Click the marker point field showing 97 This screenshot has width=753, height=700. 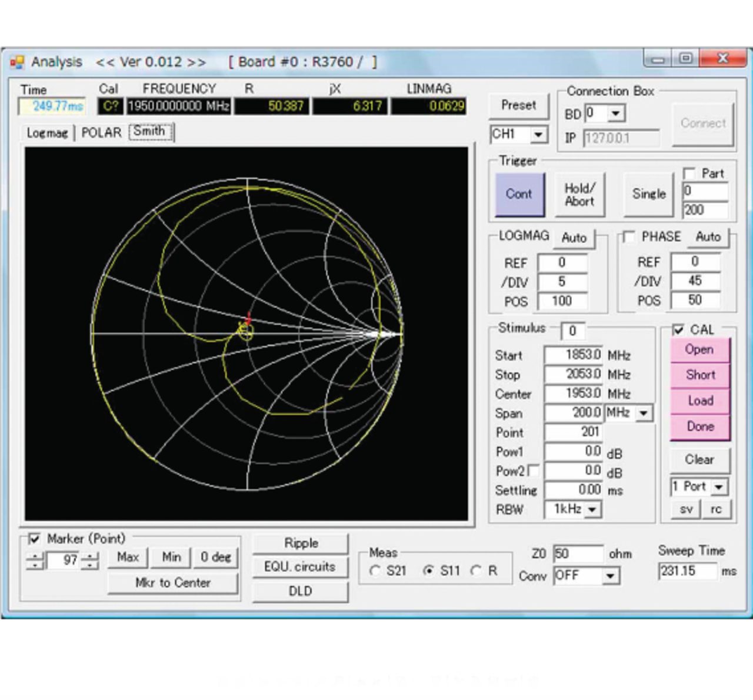(63, 560)
